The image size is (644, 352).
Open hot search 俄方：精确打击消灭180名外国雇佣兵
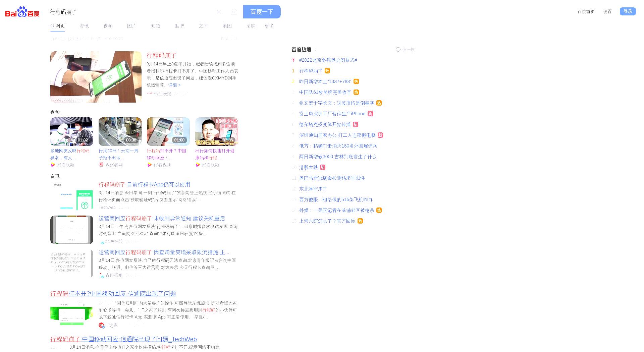pyautogui.click(x=338, y=146)
